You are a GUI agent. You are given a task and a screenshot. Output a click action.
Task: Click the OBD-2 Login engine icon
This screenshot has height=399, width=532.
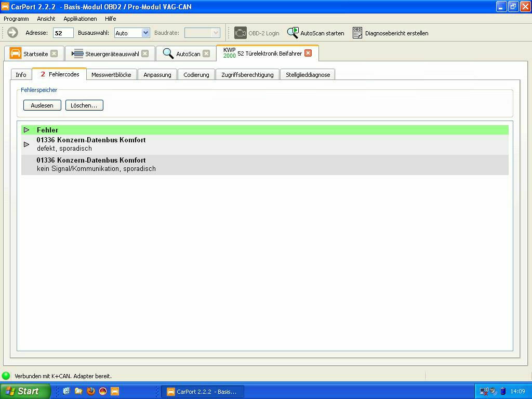click(x=240, y=33)
